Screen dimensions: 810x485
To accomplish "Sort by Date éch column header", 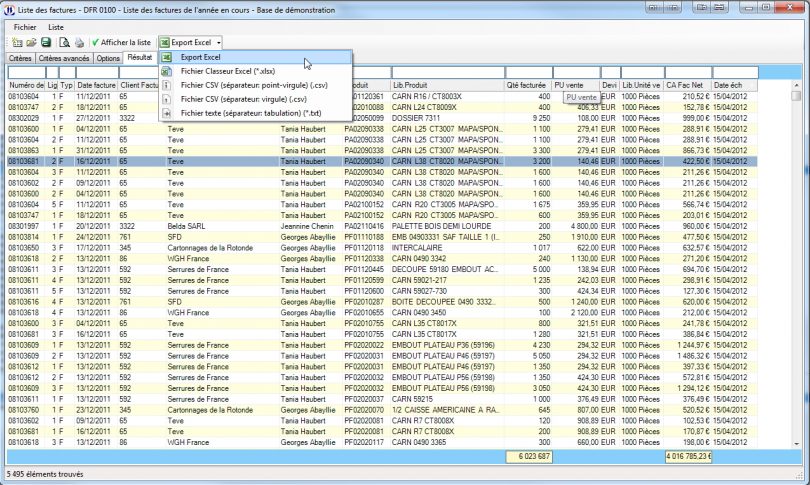I will (x=735, y=85).
